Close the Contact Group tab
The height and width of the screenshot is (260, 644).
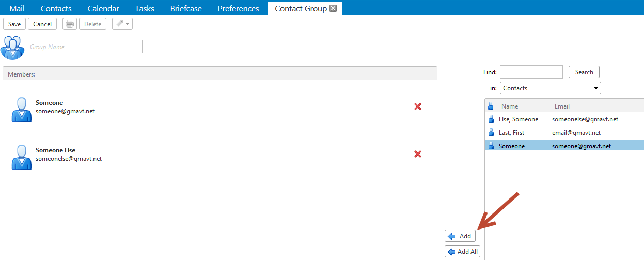pos(333,8)
